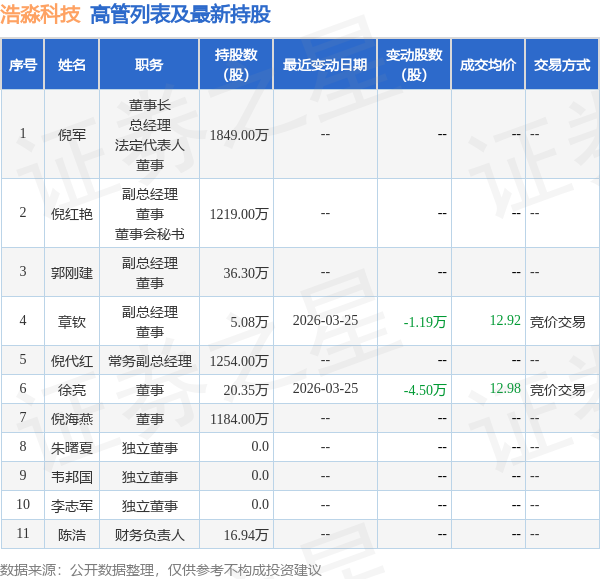The height and width of the screenshot is (579, 600).
Task: Sort by 最近变动日期 column header
Action: pyautogui.click(x=325, y=65)
